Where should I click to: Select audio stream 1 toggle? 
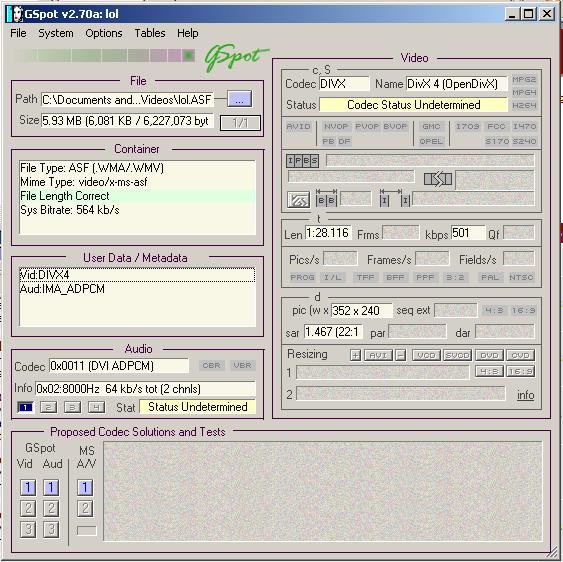click(x=26, y=407)
